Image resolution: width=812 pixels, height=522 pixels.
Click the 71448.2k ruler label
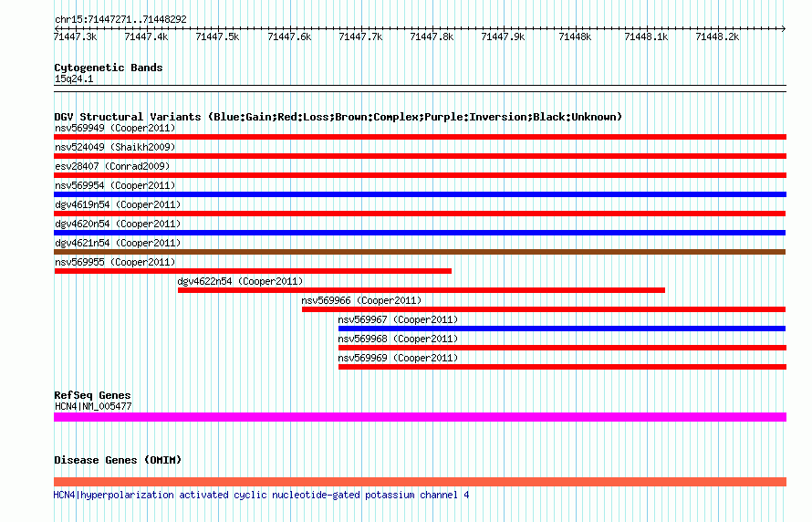coord(717,37)
